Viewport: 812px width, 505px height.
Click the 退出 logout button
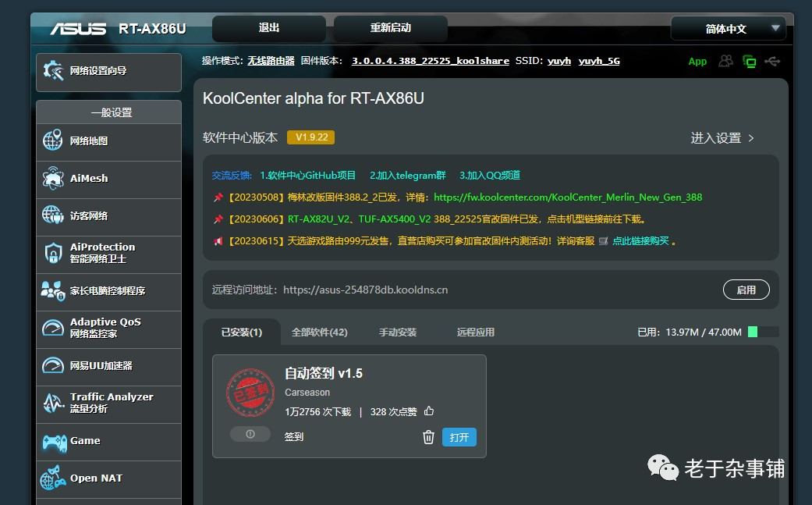click(x=269, y=28)
